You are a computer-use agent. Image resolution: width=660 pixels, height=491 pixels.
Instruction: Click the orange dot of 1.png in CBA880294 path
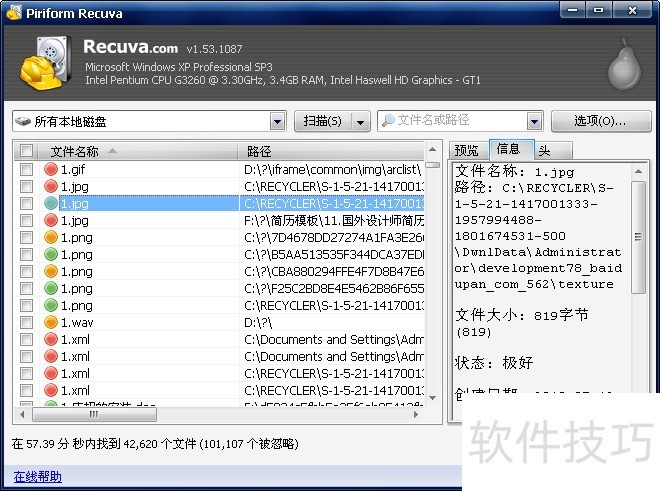point(51,271)
